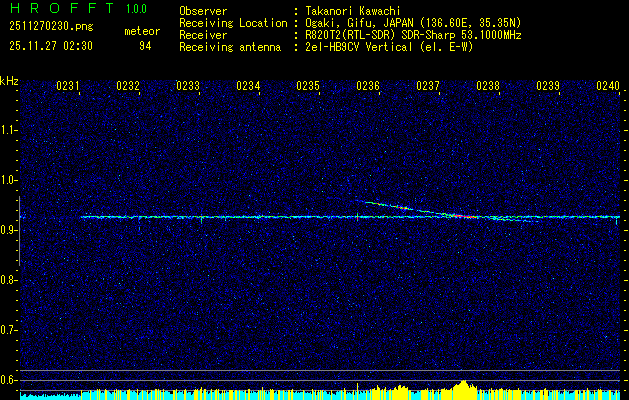
Task: Click the meteor count value 94
Action: (145, 46)
